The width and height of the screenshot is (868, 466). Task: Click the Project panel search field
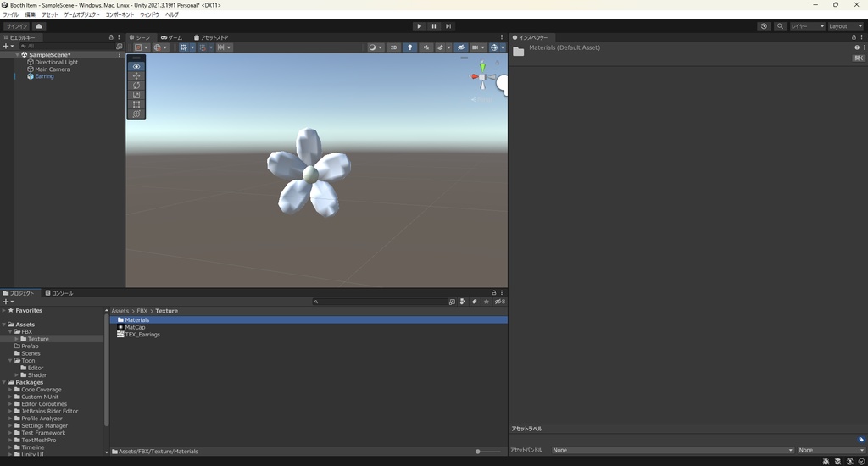tap(380, 302)
